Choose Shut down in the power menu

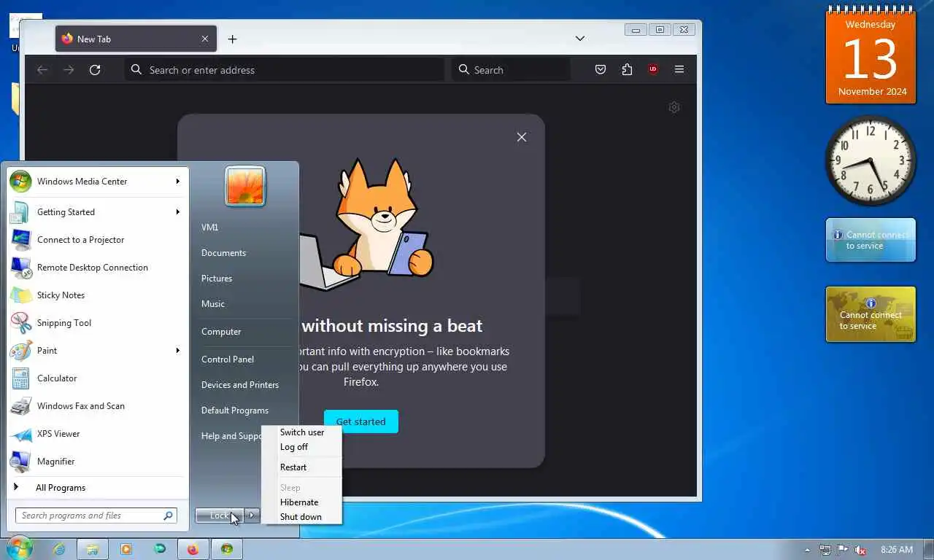302,517
